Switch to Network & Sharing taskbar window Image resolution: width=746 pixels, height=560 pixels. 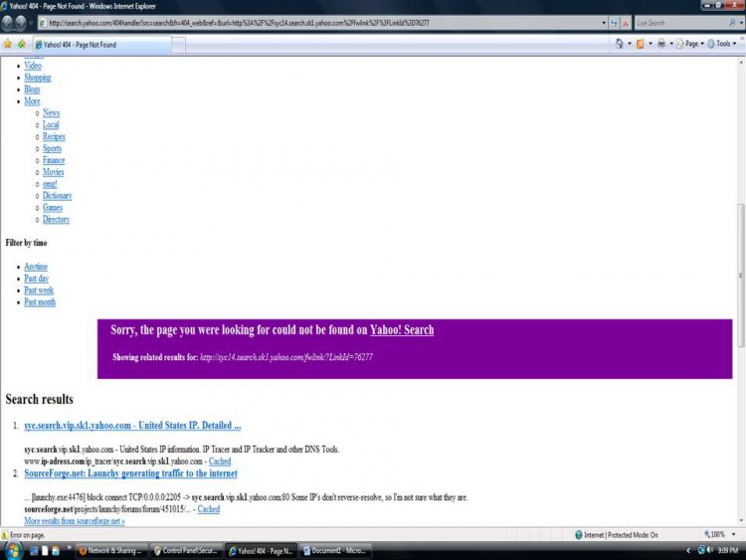pyautogui.click(x=110, y=551)
